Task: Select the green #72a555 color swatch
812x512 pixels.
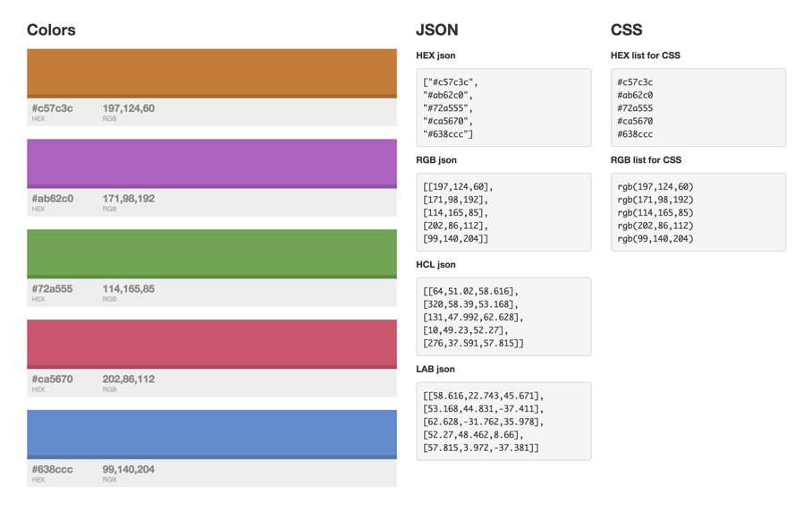Action: [211, 253]
